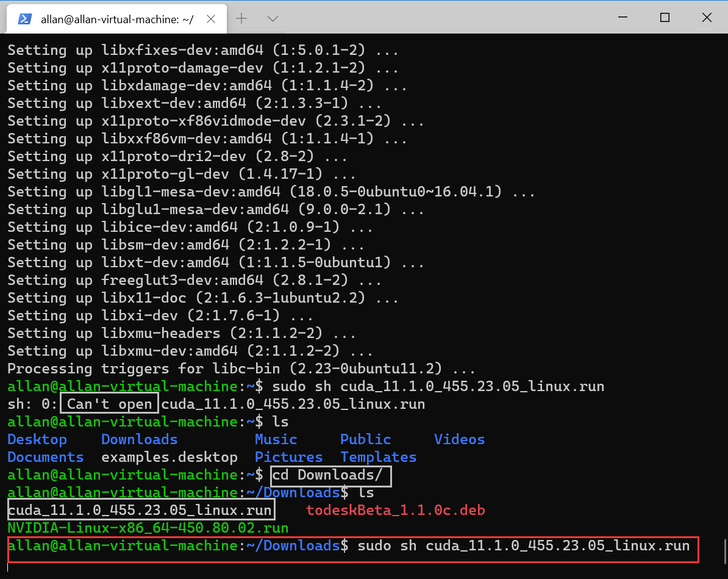Screen dimensions: 728x579
Task: Click the 'NVIDIA-Linux-x86_64-450.80.02.run' file name
Action: coord(148,528)
